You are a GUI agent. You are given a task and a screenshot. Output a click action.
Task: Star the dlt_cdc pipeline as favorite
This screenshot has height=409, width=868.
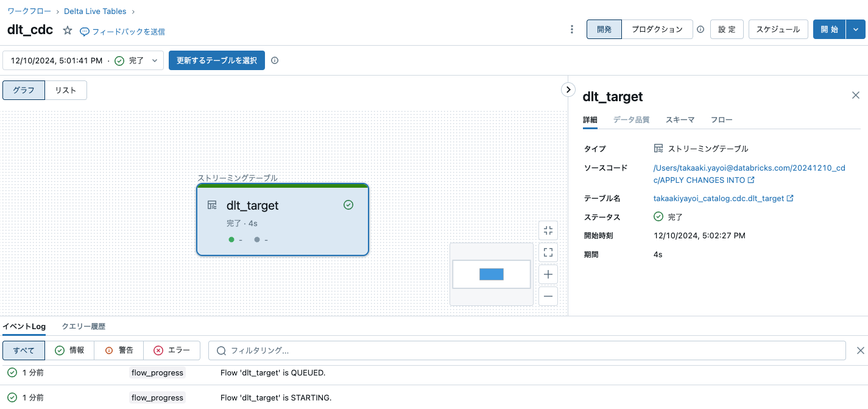(x=68, y=30)
